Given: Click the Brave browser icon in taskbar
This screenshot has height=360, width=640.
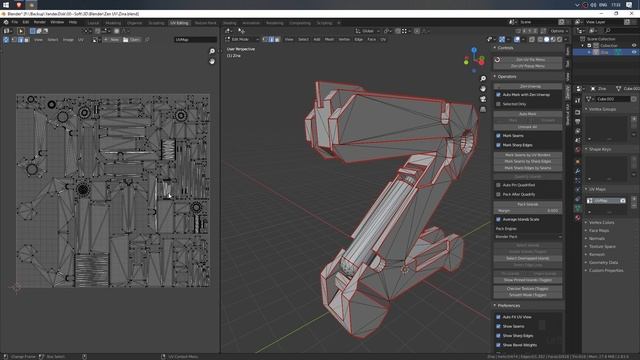Looking at the screenshot, I should [19, 5].
